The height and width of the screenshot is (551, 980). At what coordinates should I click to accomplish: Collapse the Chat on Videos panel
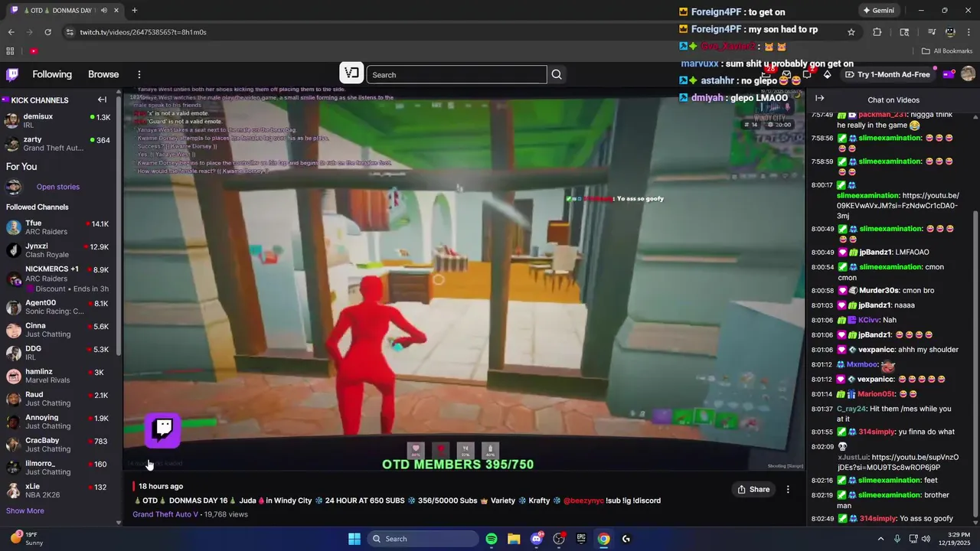(x=819, y=98)
